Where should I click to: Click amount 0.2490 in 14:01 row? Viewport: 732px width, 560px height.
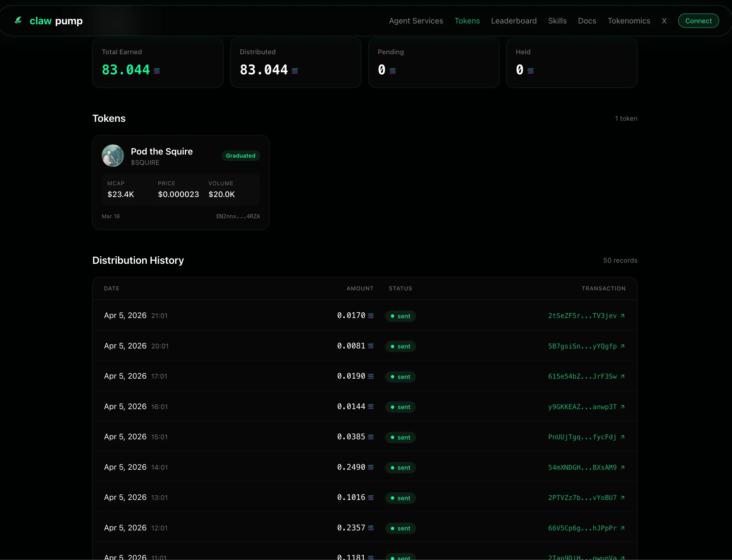(x=351, y=467)
